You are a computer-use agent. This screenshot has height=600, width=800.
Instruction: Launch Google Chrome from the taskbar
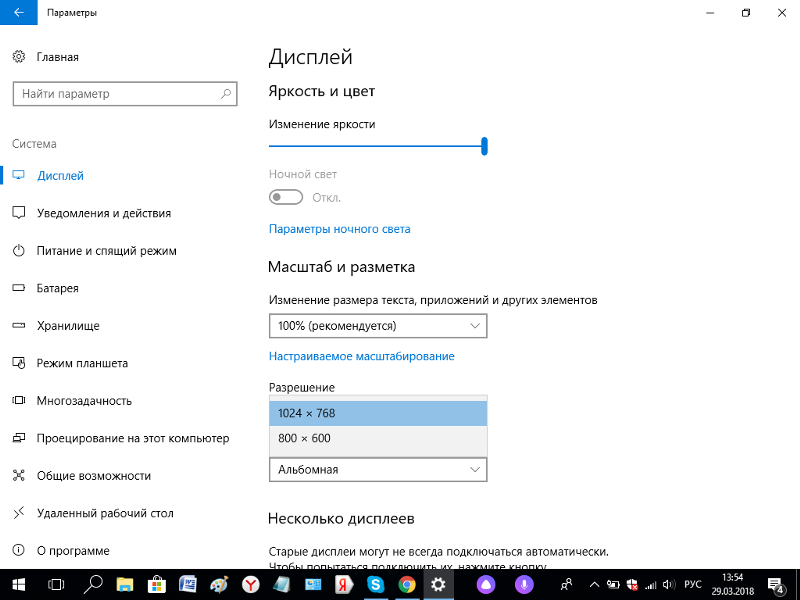click(x=407, y=585)
